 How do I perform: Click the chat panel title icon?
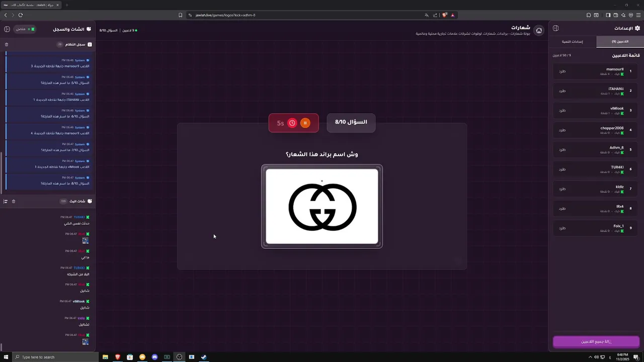pyautogui.click(x=89, y=29)
